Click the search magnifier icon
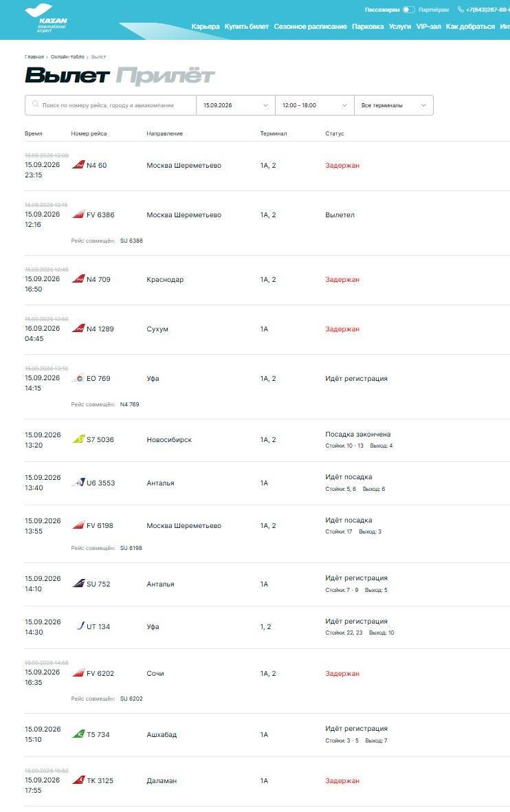 pos(35,105)
